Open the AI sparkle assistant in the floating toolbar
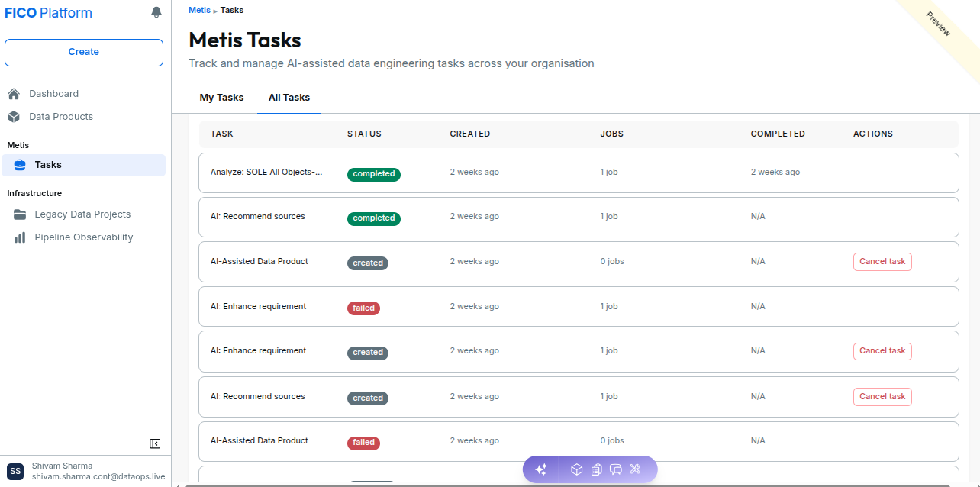The width and height of the screenshot is (980, 487). click(x=541, y=469)
